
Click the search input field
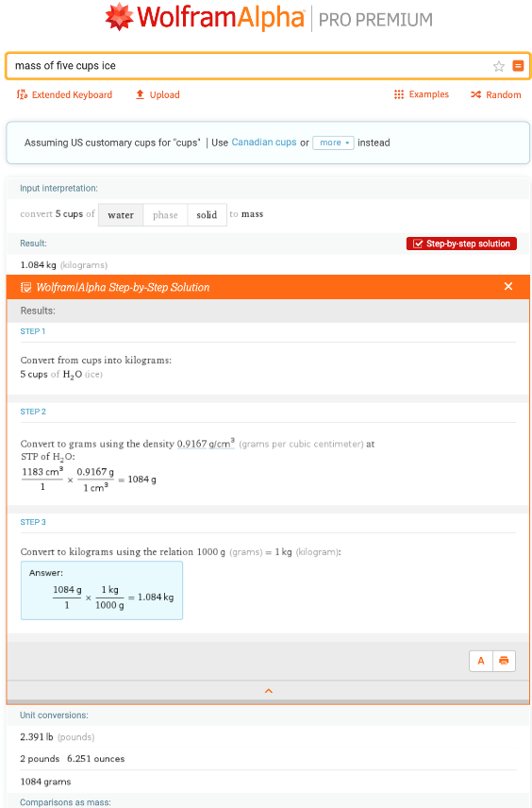(247, 66)
